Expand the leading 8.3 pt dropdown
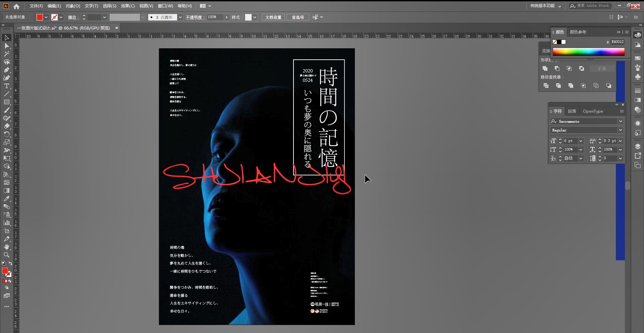The height and width of the screenshot is (333, 644). click(621, 141)
